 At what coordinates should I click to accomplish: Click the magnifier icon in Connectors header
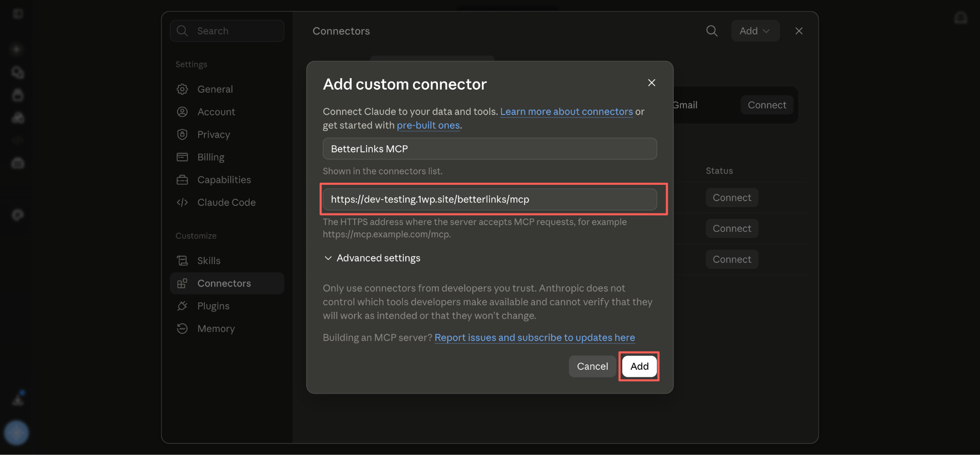click(712, 31)
